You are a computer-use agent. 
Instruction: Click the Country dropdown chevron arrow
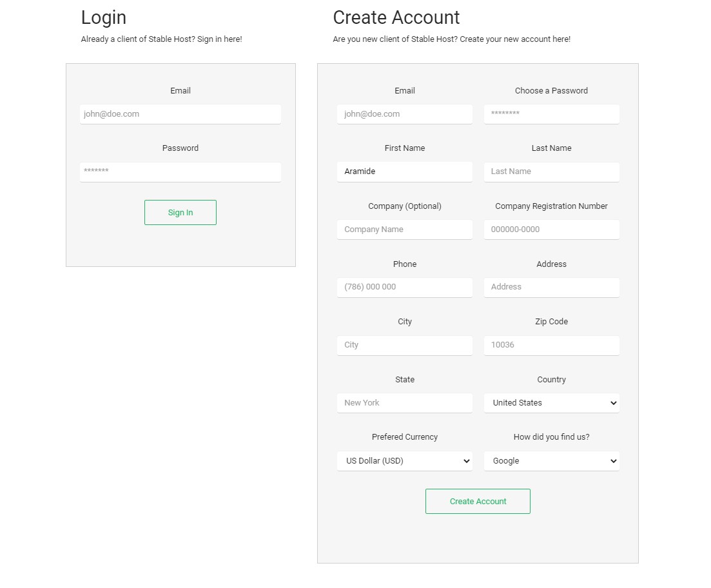point(613,403)
